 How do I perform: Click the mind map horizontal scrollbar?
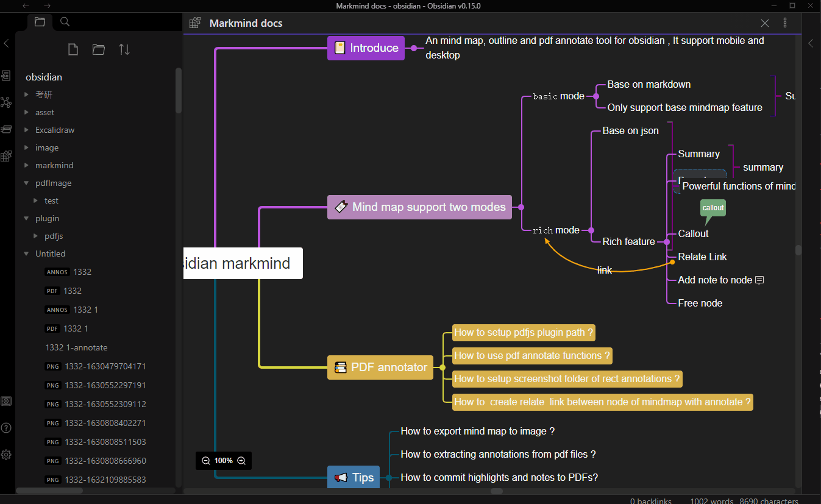click(x=497, y=491)
